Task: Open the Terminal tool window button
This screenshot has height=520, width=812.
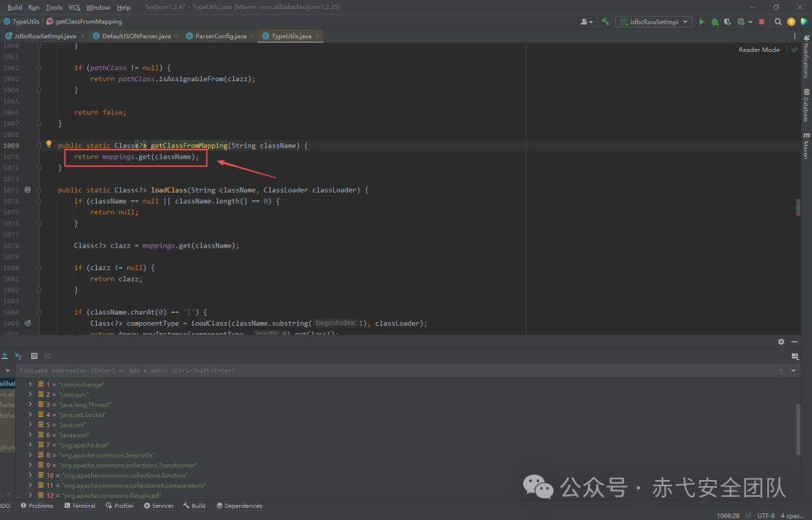Action: coord(80,506)
